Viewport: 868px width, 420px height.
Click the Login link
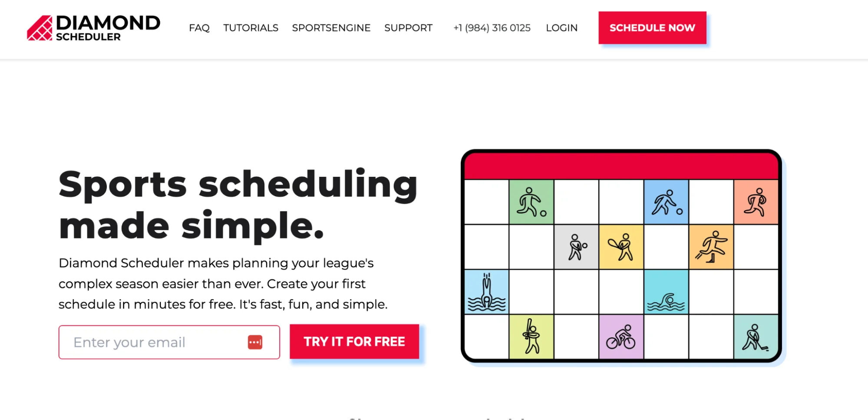[562, 28]
